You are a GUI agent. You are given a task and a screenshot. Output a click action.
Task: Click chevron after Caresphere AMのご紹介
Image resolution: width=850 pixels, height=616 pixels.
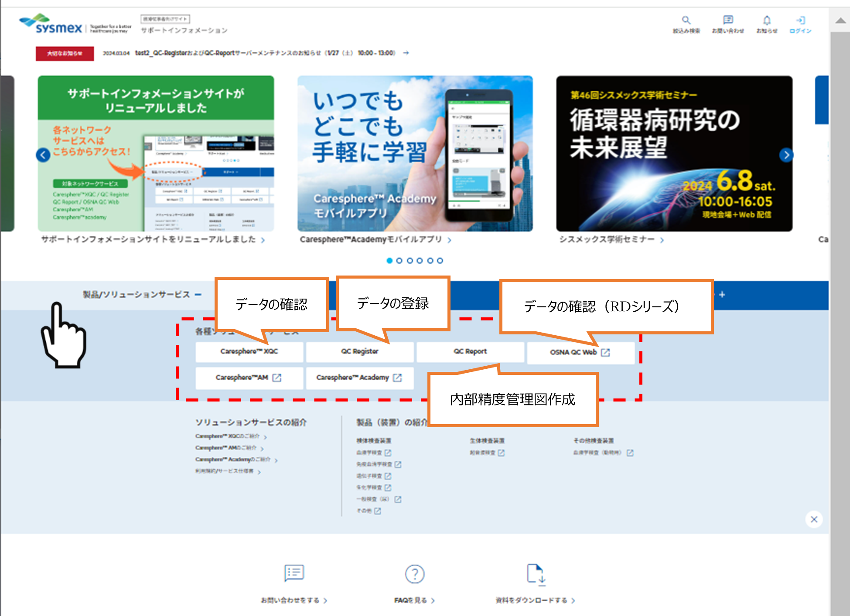[x=262, y=449]
